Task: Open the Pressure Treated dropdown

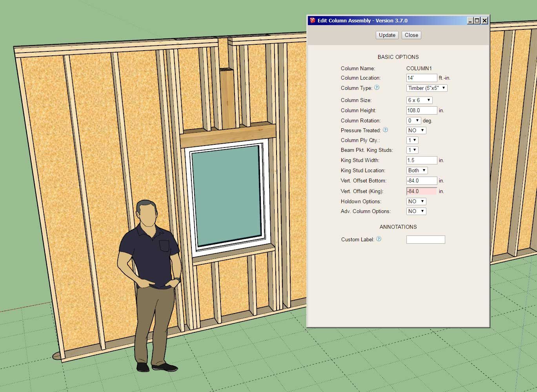Action: tap(416, 130)
